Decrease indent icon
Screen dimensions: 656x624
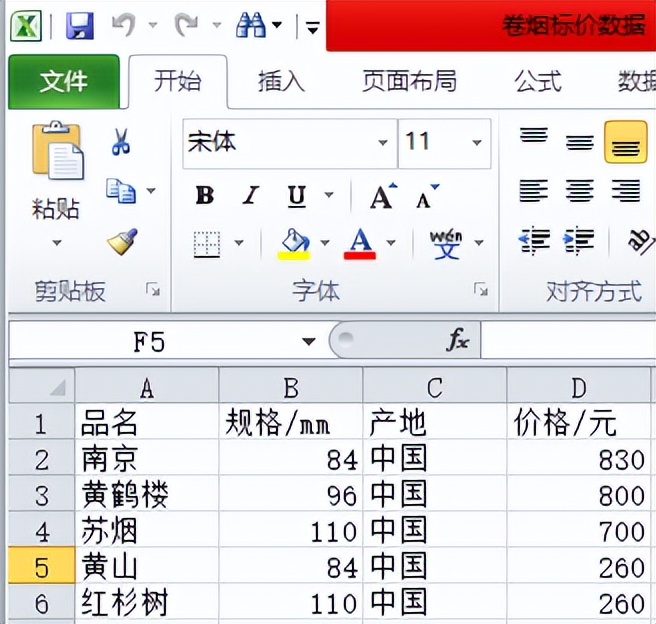coord(533,240)
